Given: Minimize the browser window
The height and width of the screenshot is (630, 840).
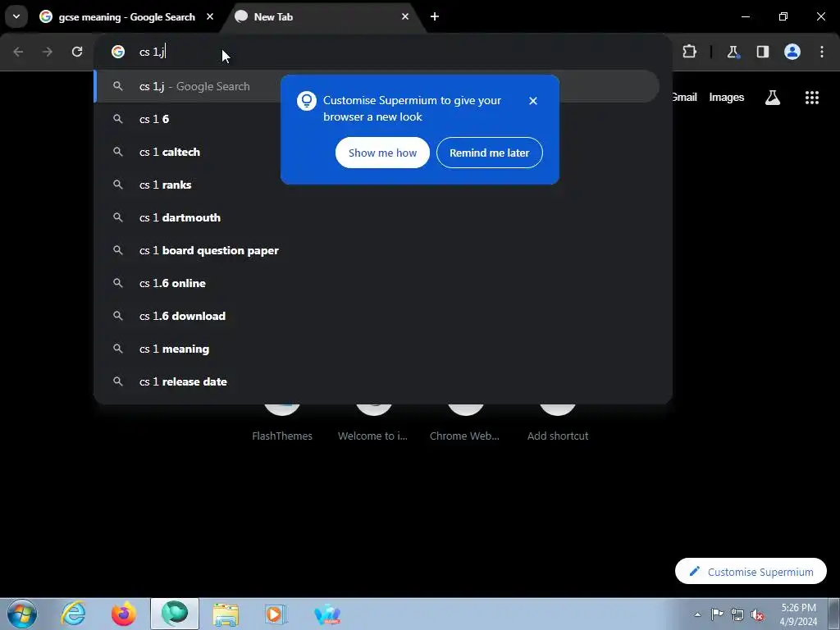Looking at the screenshot, I should tap(745, 16).
